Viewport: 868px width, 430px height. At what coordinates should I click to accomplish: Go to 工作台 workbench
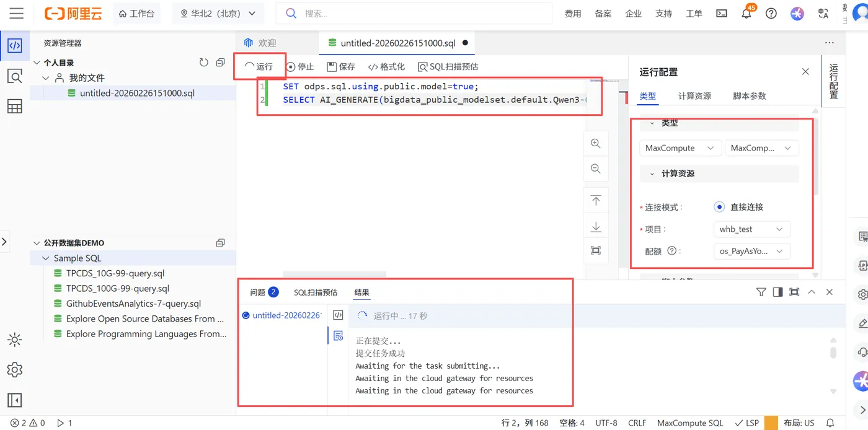click(x=136, y=13)
